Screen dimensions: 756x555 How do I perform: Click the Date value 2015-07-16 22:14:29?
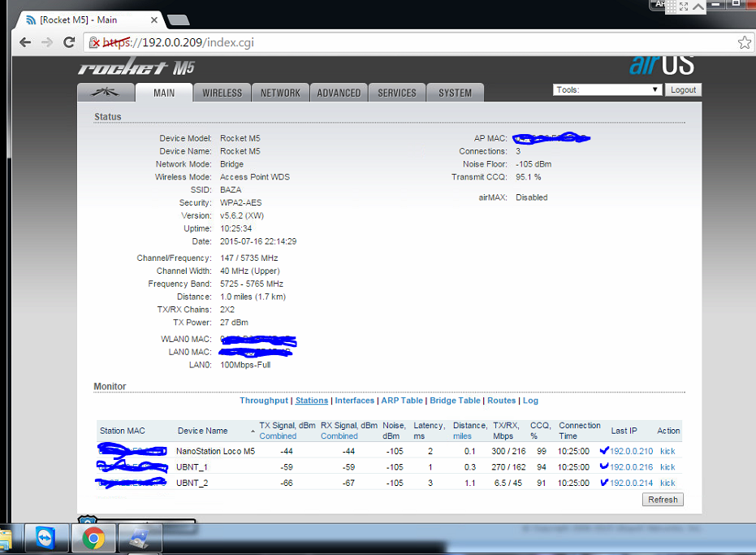pos(258,241)
